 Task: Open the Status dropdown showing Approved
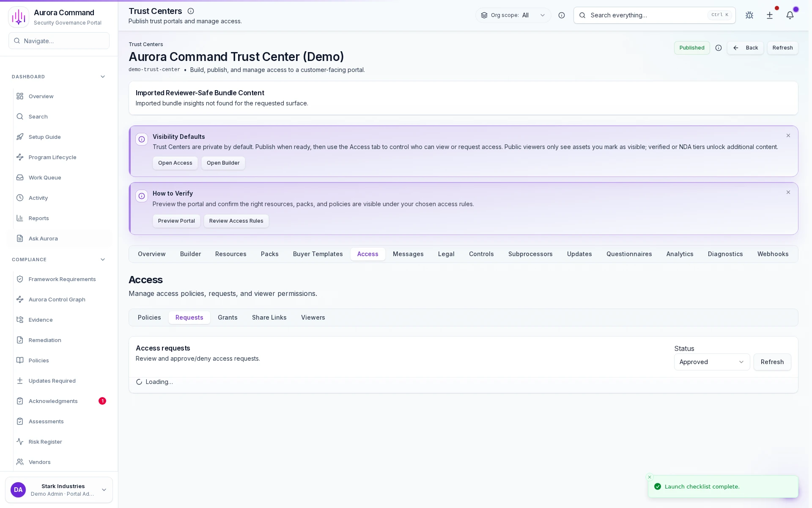pos(711,362)
